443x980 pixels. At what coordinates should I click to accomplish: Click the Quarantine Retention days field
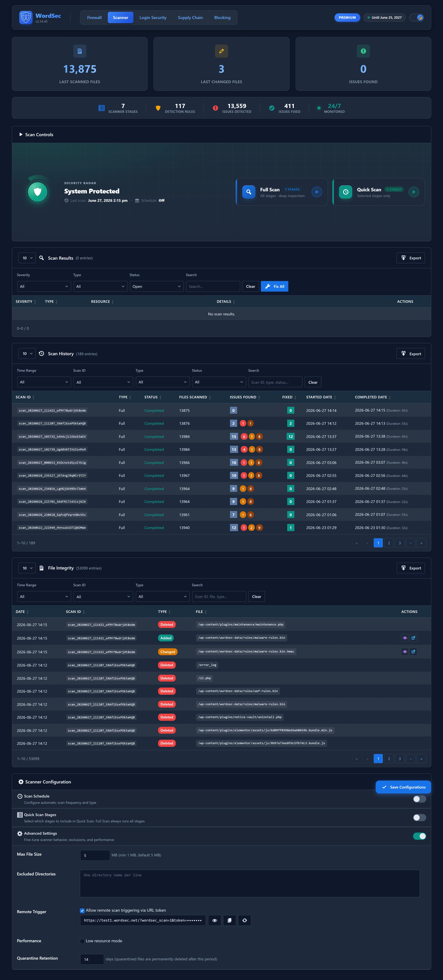click(x=92, y=959)
